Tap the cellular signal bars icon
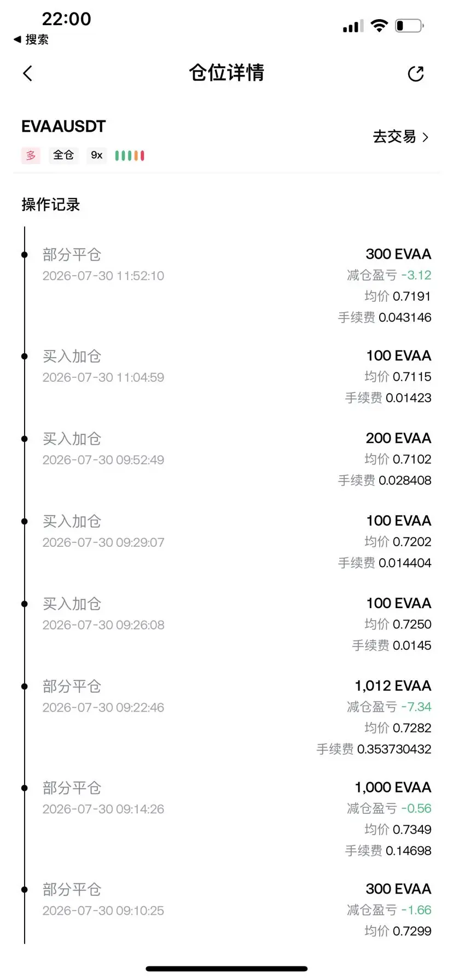Viewport: 453px width, 980px height. tap(353, 26)
